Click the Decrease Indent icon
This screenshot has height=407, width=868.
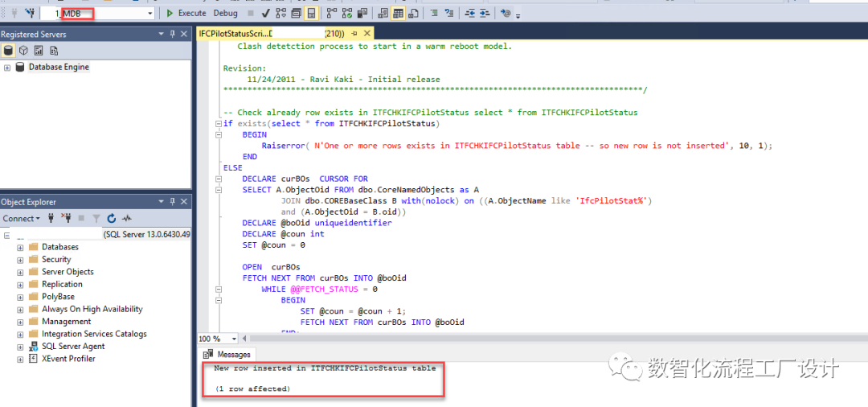(x=469, y=13)
